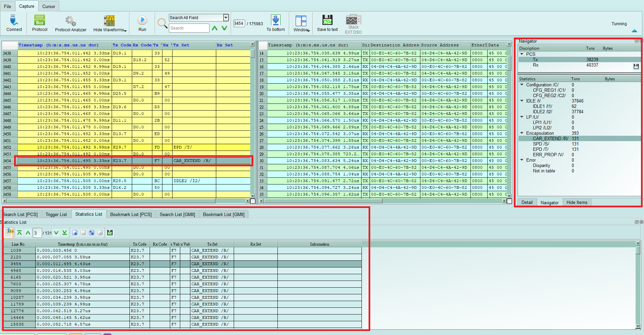Open the Bookmark List [PCS] tab
The height and width of the screenshot is (335, 644).
click(x=131, y=214)
